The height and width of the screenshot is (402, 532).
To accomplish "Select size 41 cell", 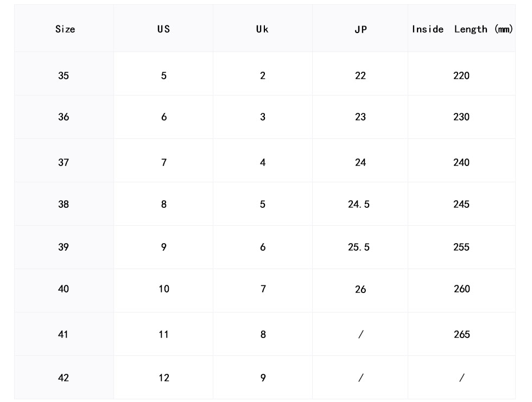I will (64, 335).
